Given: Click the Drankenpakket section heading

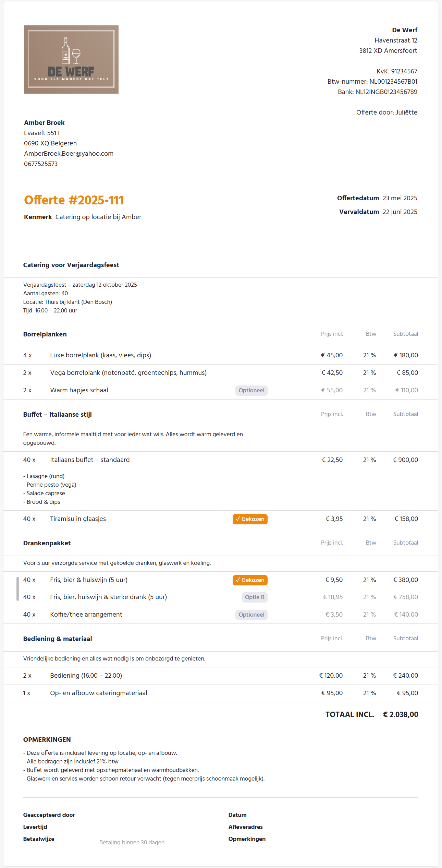Looking at the screenshot, I should 47,543.
